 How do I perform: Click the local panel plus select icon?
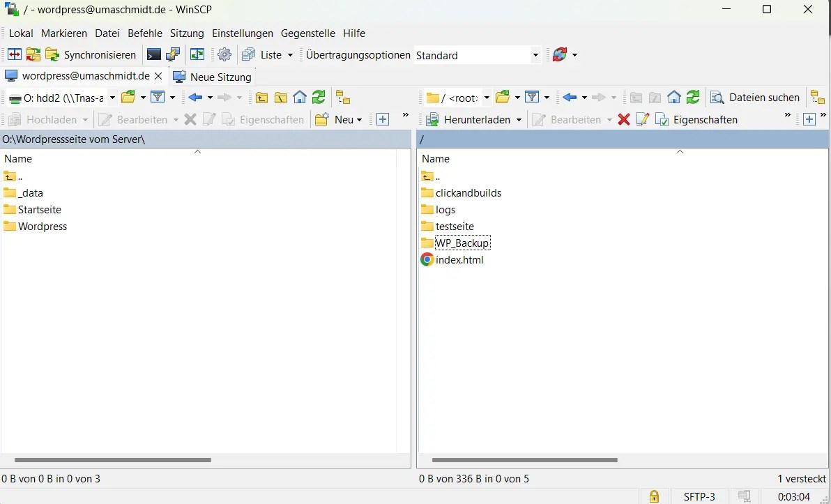coord(383,120)
